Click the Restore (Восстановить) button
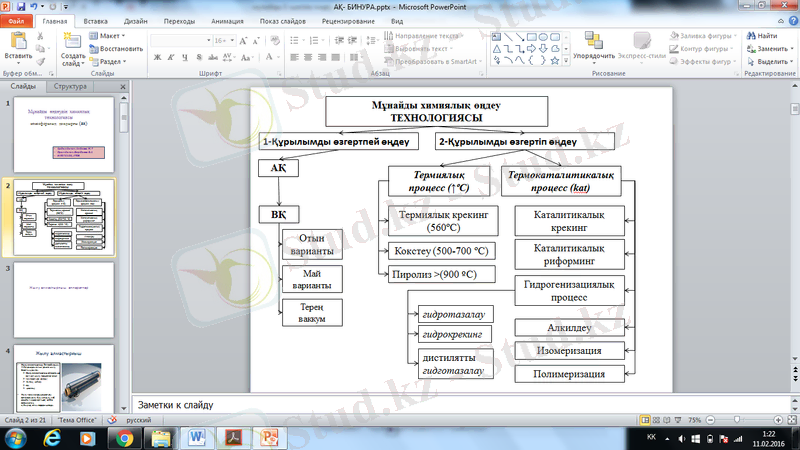The image size is (800, 450). [x=120, y=48]
